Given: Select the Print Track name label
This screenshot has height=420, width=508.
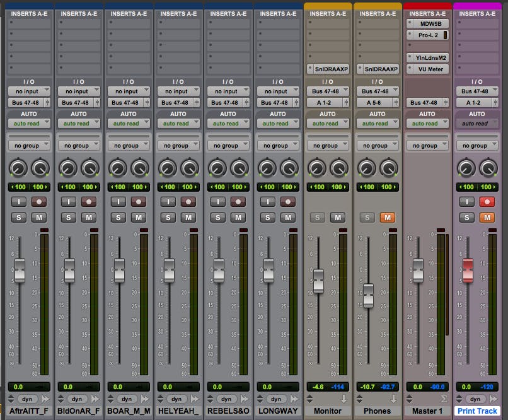Looking at the screenshot, I should 478,411.
